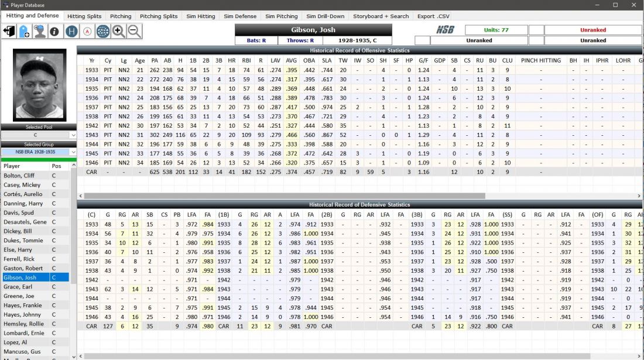Select Lombardi, Ernie from the player list
This screenshot has height=360, width=644.
(x=25, y=333)
